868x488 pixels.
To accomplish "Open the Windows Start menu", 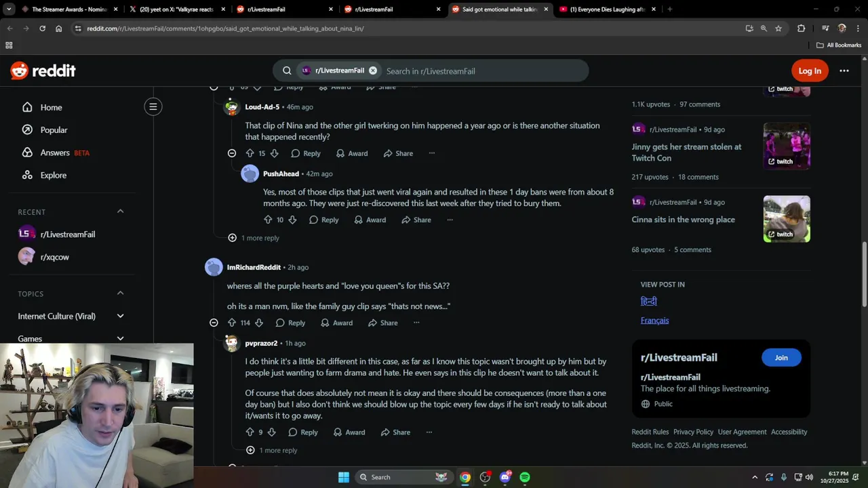I will point(344,477).
